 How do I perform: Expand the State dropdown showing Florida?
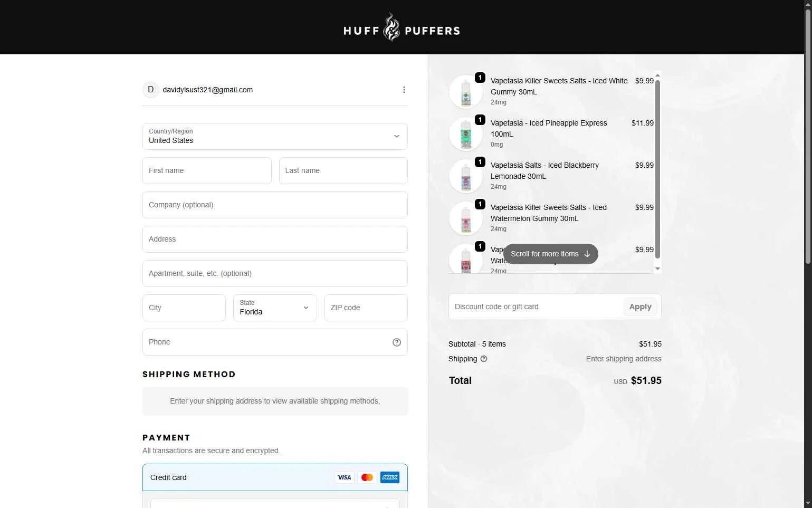coord(275,308)
